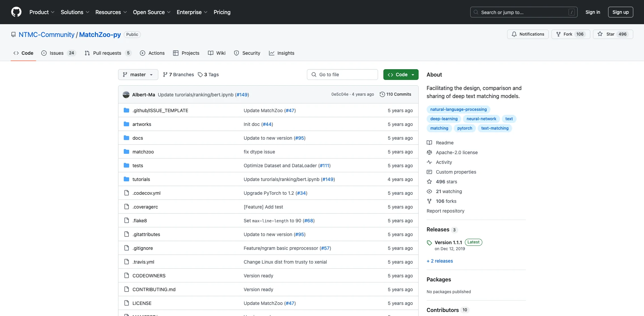
Task: Open the .github/ISSUE_TEMPLATE folder icon
Action: click(x=126, y=110)
